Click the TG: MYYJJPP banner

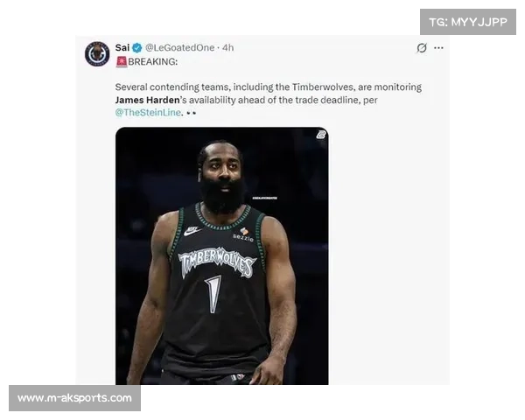pyautogui.click(x=468, y=22)
